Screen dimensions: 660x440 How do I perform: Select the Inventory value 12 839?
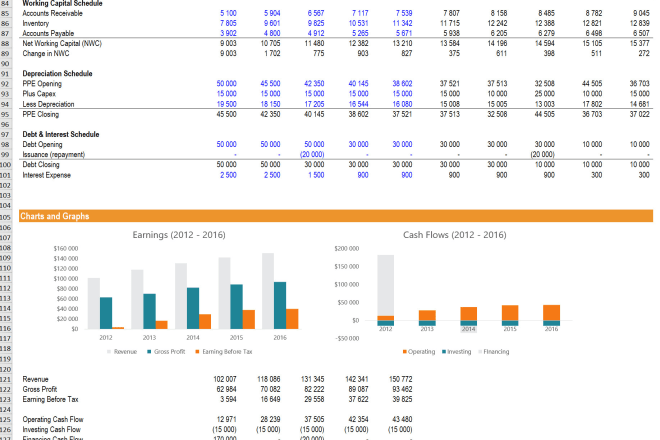(x=639, y=24)
